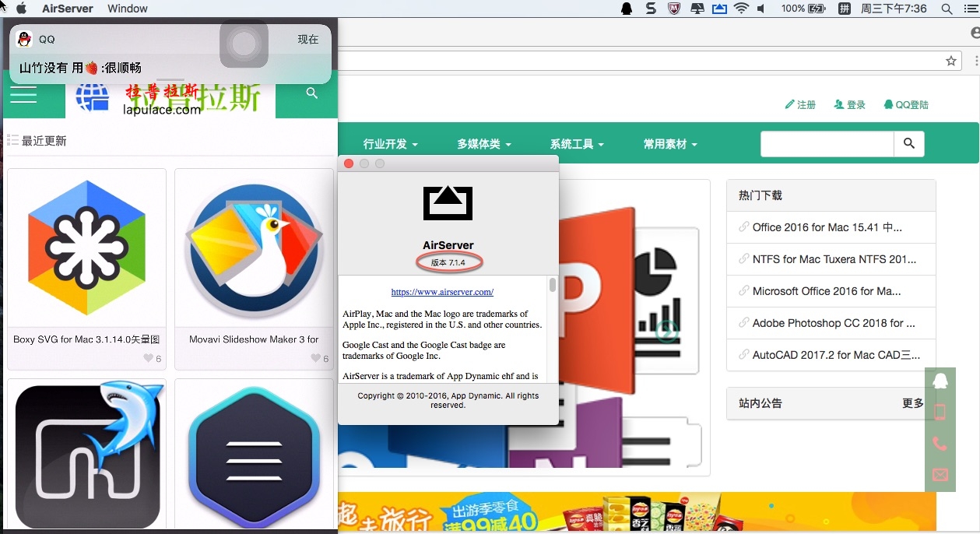
Task: Click the mobile phone icon in floating sidebar
Action: [940, 413]
